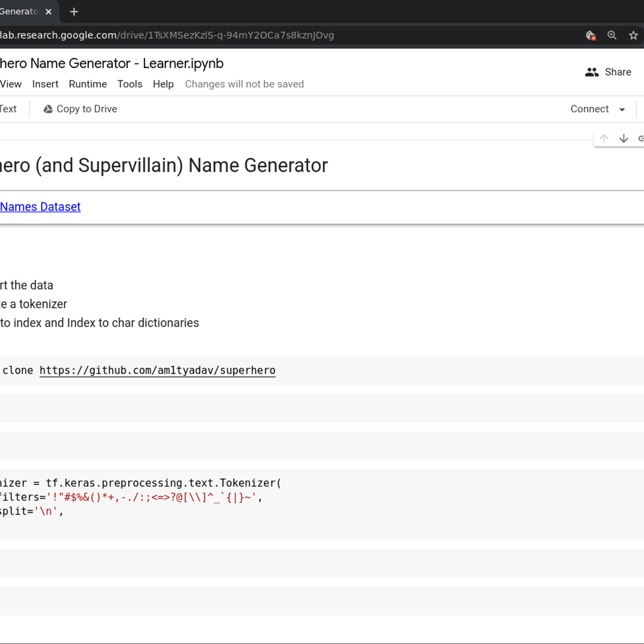
Task: Open the Runtime menu
Action: click(87, 84)
